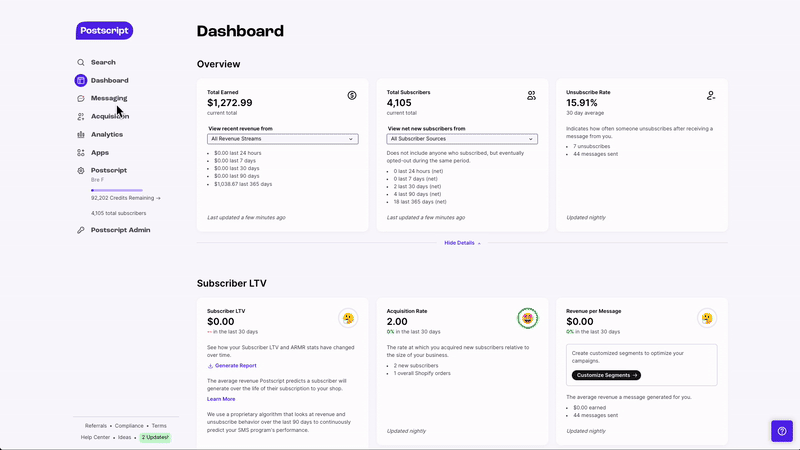Image resolution: width=800 pixels, height=450 pixels.
Task: Collapse overview with Hide Details
Action: point(462,243)
